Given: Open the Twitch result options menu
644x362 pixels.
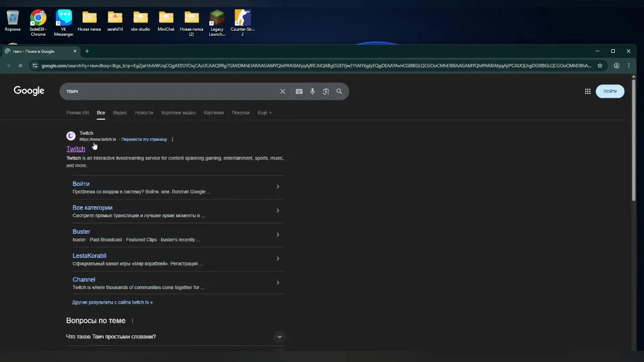Looking at the screenshot, I should point(173,140).
